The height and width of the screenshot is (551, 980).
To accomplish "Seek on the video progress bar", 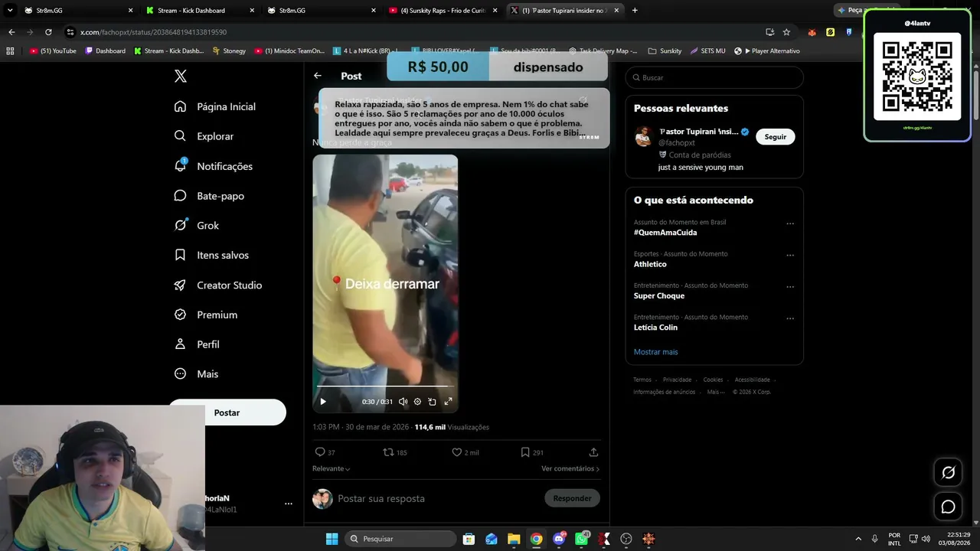I will tap(385, 387).
